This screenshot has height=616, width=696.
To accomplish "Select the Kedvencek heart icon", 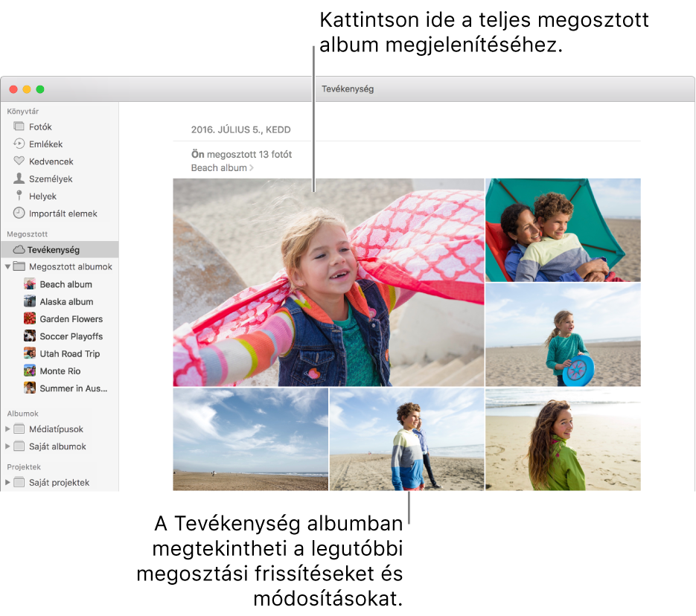I will (19, 161).
